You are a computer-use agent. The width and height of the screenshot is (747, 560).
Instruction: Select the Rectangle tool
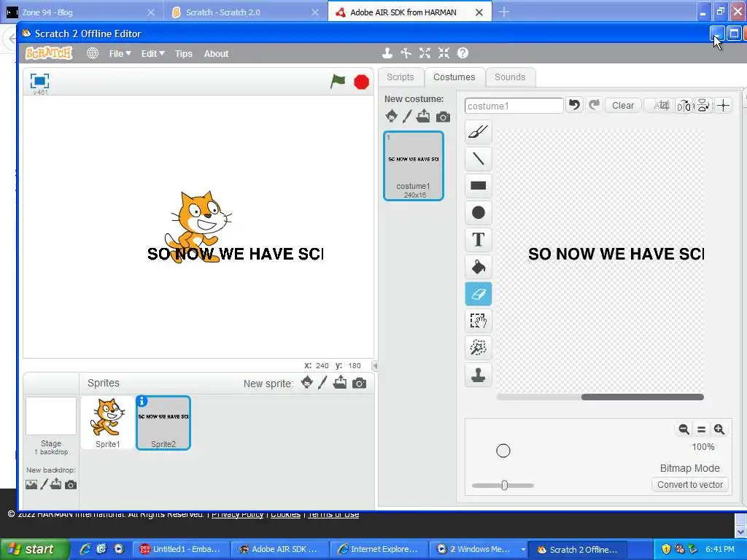[478, 186]
